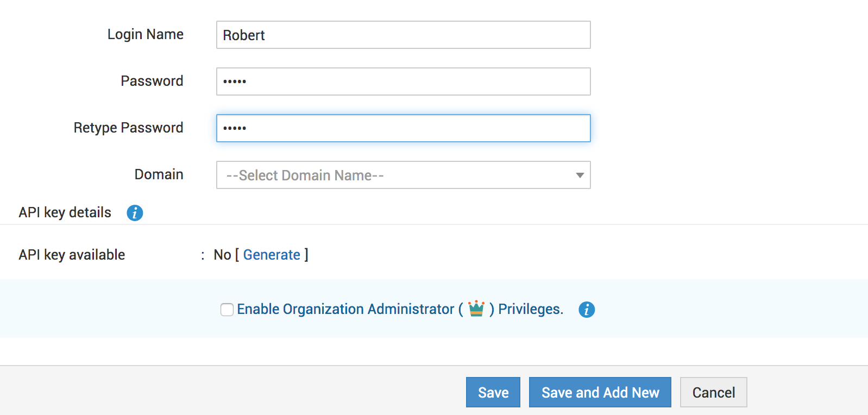Click into the Password input field

403,81
